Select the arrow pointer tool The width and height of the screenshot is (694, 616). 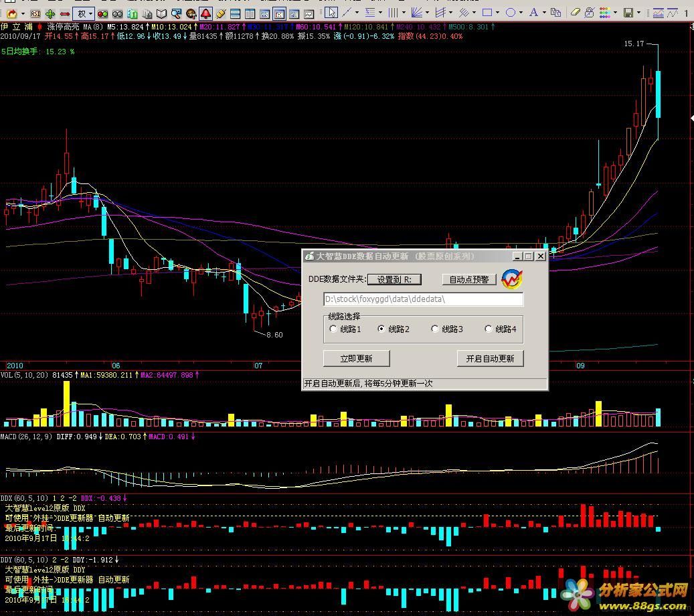point(331,13)
